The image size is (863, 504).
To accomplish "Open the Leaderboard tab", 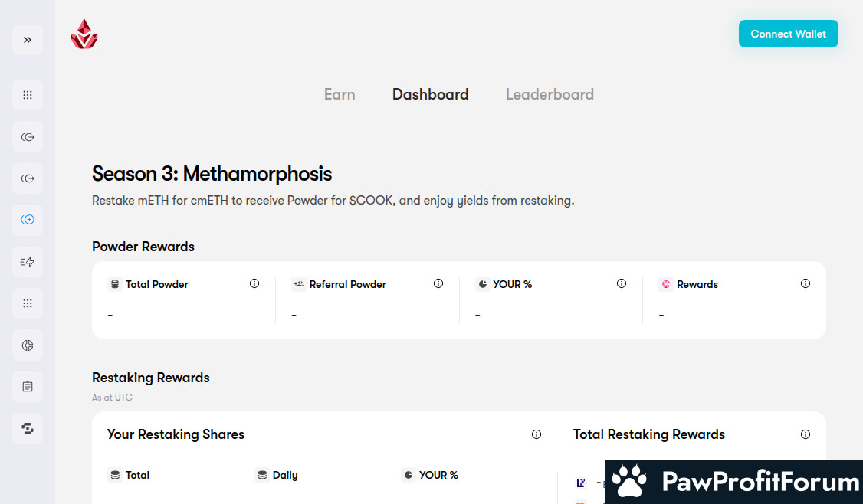I will pos(550,94).
